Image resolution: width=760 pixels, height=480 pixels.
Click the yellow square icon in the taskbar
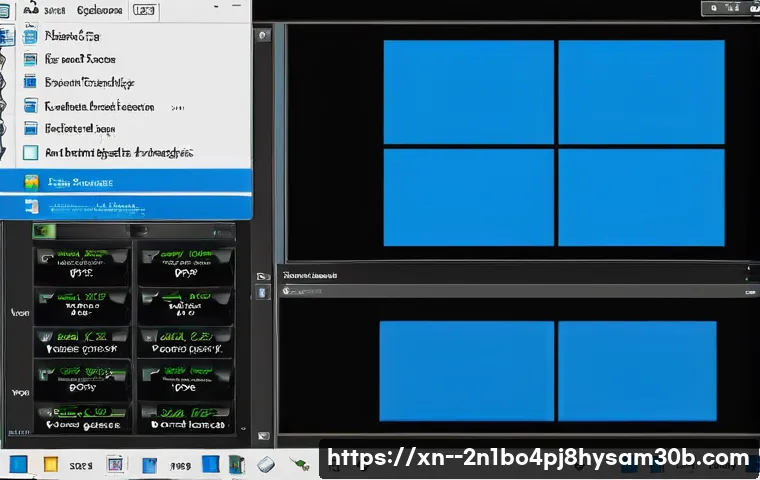(x=52, y=465)
